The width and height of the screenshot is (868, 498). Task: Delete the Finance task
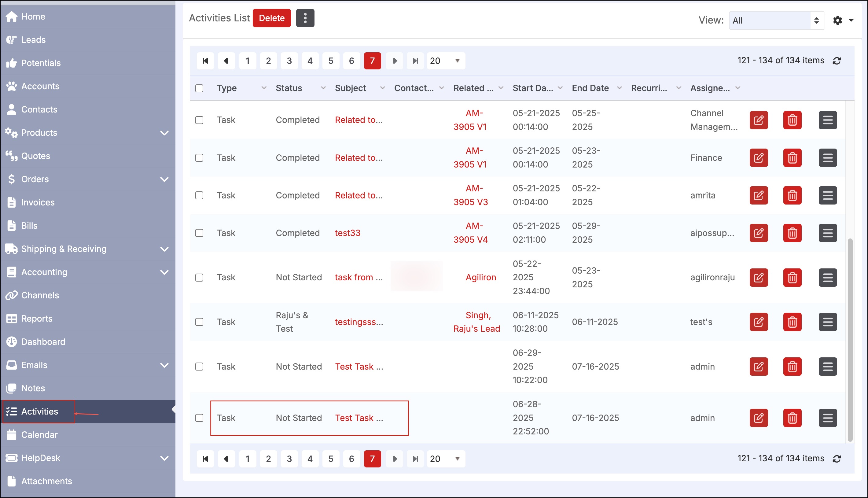point(792,158)
